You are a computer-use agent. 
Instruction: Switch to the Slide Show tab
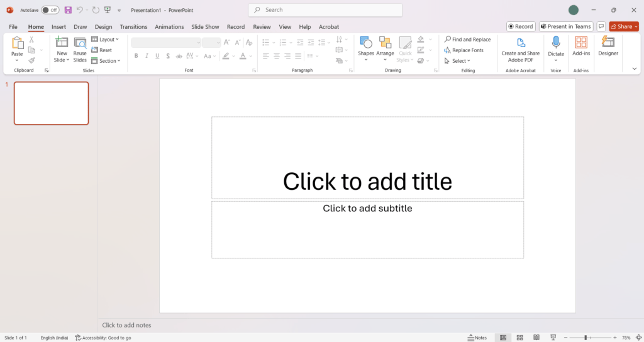pos(205,27)
